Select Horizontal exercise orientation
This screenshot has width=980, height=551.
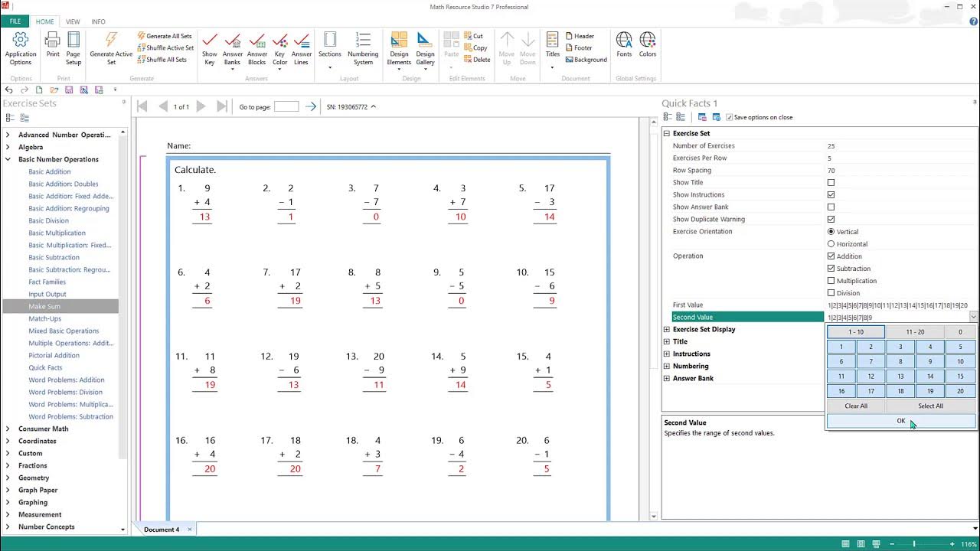[831, 243]
